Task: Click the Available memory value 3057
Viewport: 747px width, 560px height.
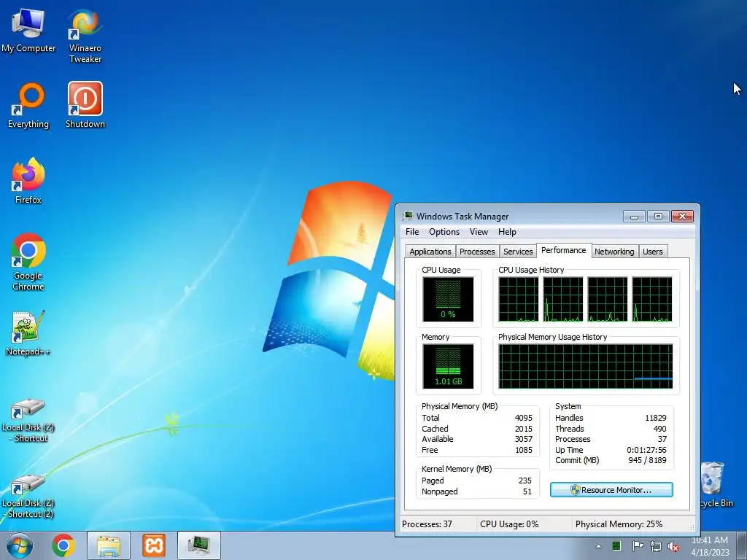Action: point(524,439)
